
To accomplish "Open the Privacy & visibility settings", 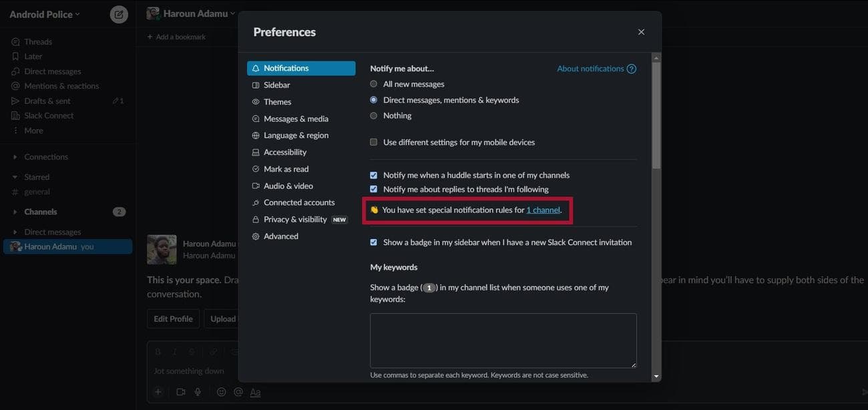I will pos(295,218).
